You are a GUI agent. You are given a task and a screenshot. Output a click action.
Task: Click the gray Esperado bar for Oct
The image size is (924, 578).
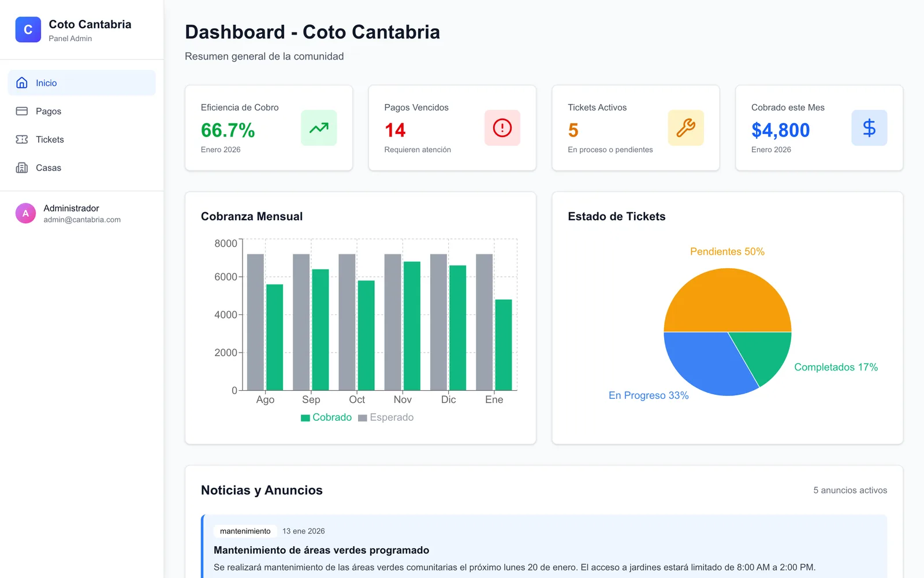(x=347, y=322)
